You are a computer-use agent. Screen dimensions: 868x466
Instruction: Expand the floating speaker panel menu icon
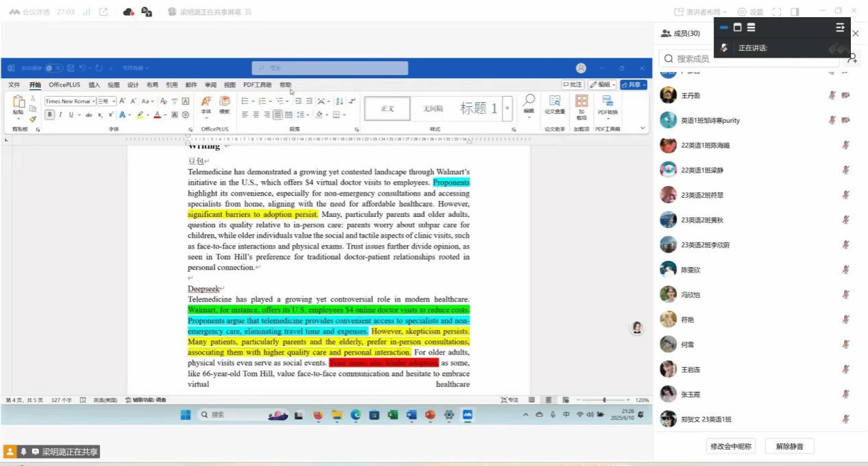pyautogui.click(x=840, y=27)
